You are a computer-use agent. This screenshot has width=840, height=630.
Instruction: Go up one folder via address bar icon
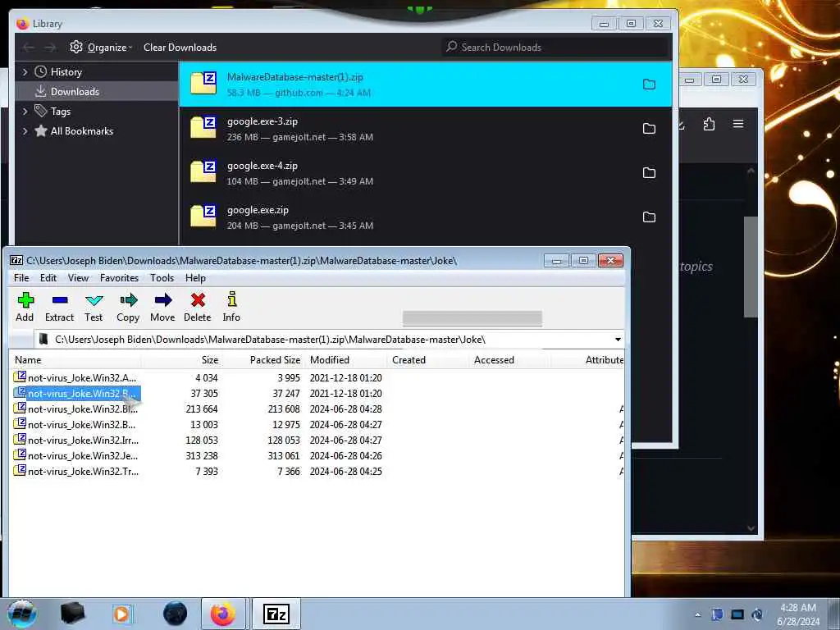pos(22,340)
